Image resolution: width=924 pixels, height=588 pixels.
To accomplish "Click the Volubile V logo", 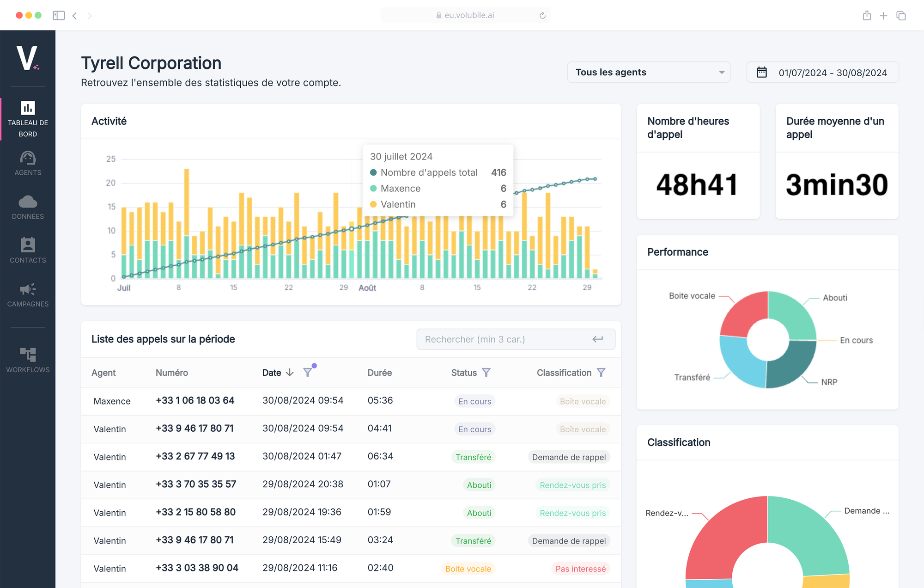I will (27, 59).
